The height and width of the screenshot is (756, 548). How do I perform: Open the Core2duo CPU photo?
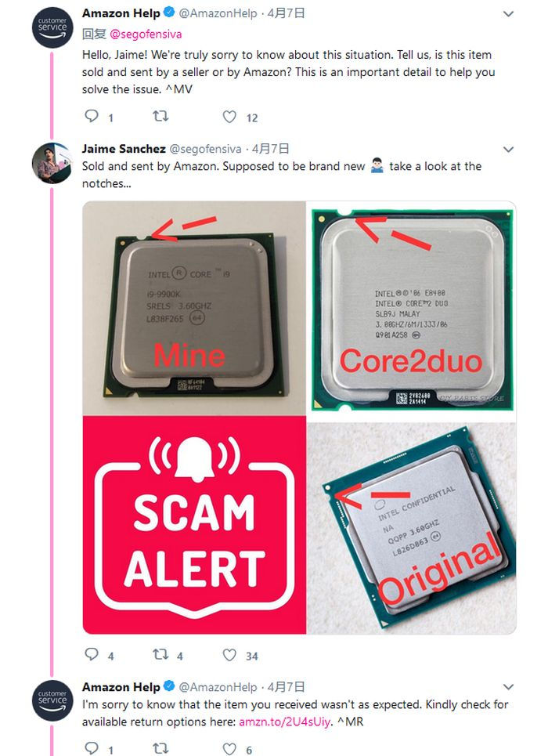412,308
